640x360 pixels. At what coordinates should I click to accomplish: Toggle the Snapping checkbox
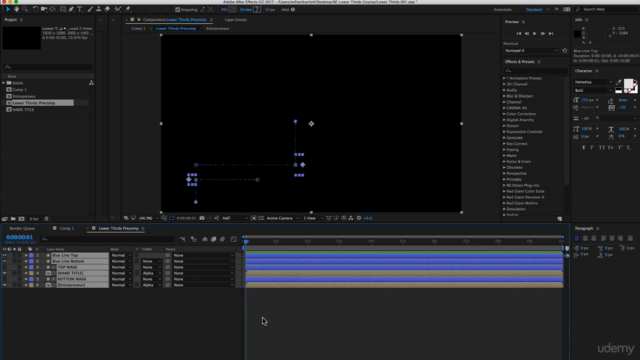(x=177, y=9)
